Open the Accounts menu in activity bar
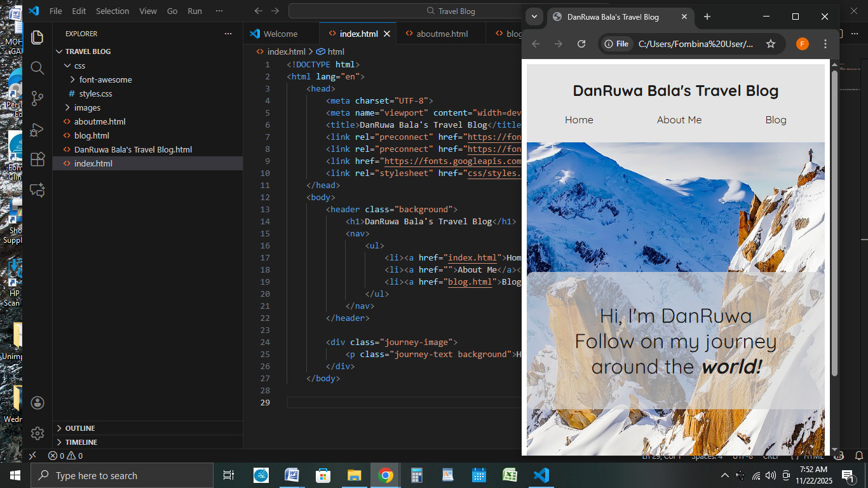 (x=37, y=403)
